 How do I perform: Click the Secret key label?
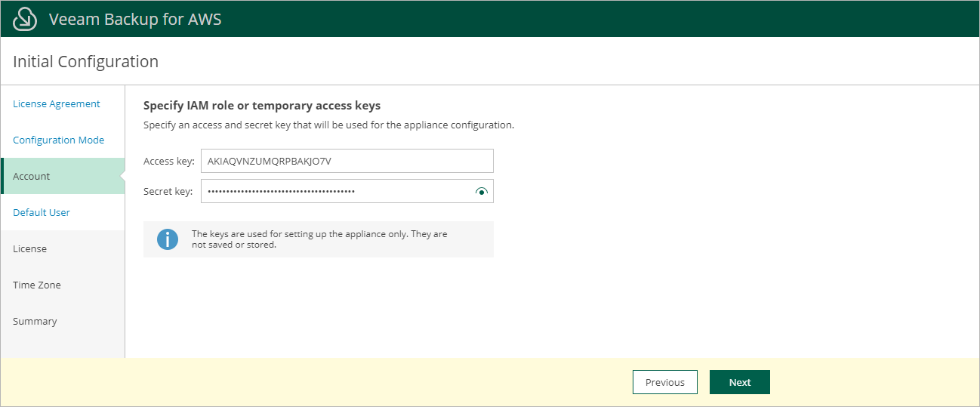[168, 191]
